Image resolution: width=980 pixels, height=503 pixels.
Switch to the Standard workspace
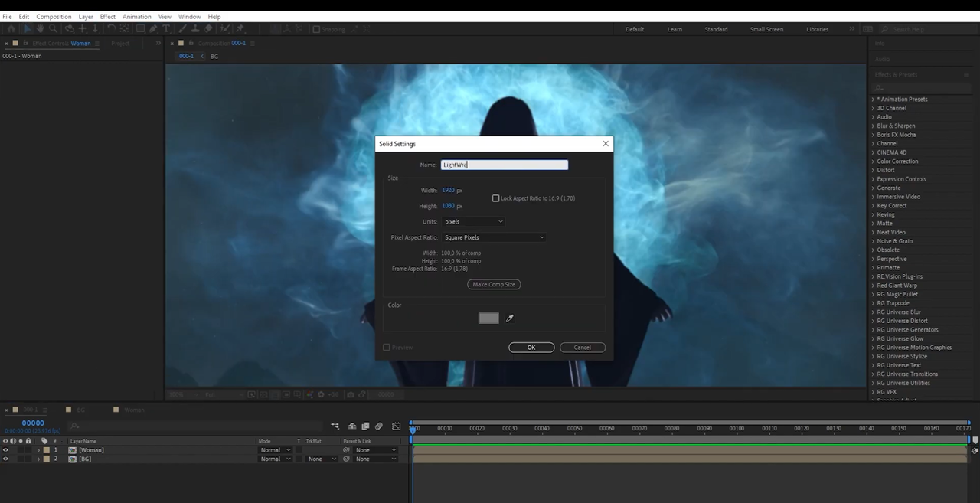click(716, 29)
